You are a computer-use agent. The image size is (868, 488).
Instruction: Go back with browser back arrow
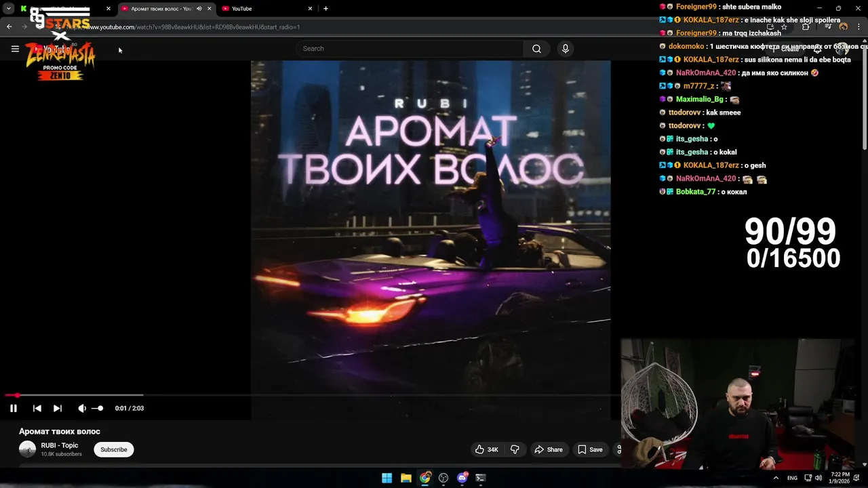point(9,27)
